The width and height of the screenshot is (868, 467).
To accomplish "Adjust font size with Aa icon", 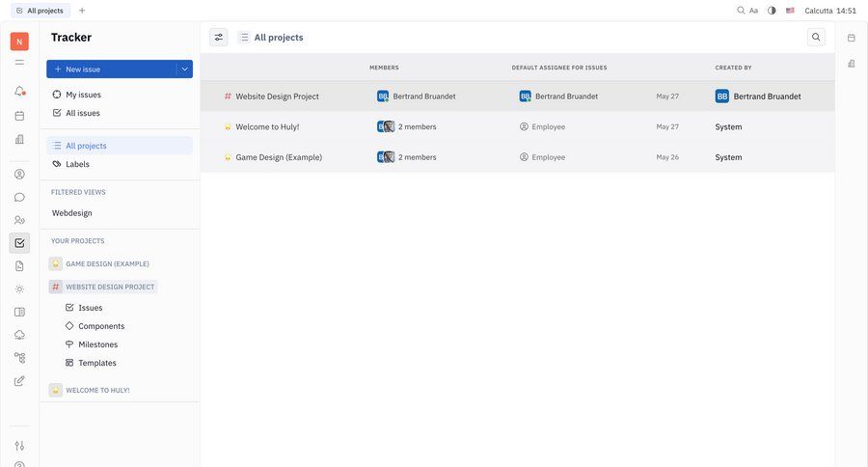I will (x=753, y=11).
